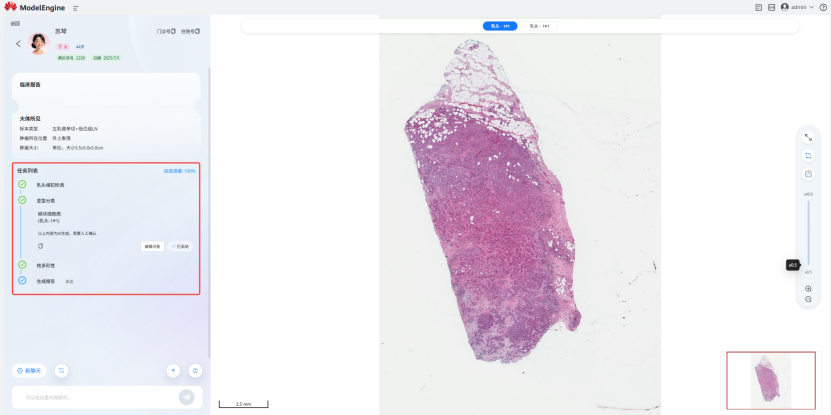Click the zoom magnification slider track
The height and width of the screenshot is (415, 831).
click(808, 233)
